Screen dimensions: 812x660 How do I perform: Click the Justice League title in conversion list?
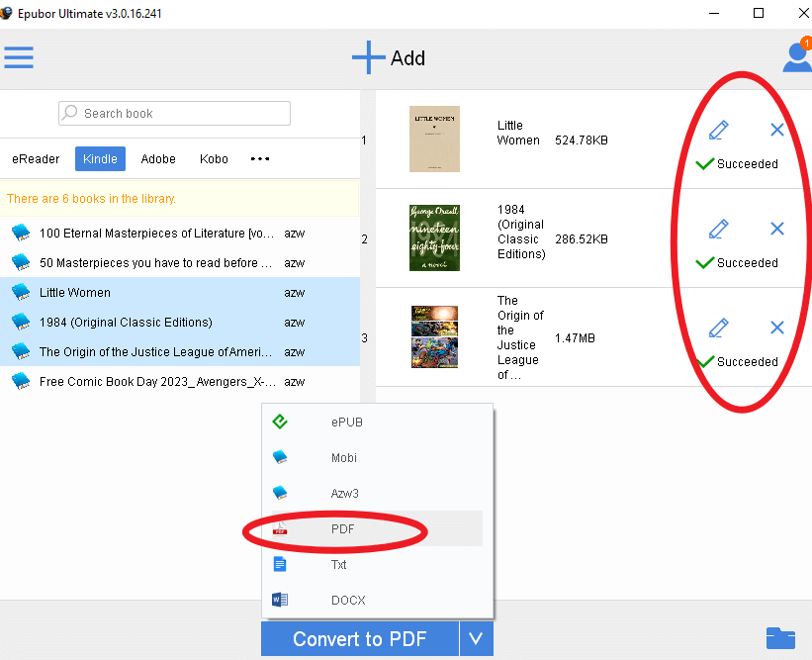[x=520, y=337]
